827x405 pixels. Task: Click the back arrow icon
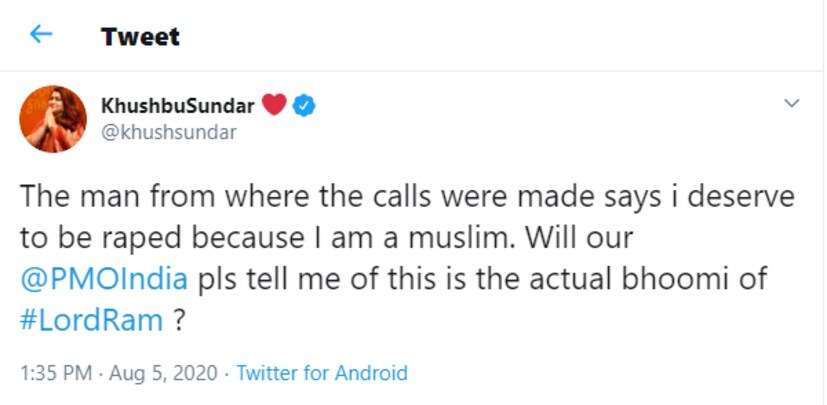[40, 36]
